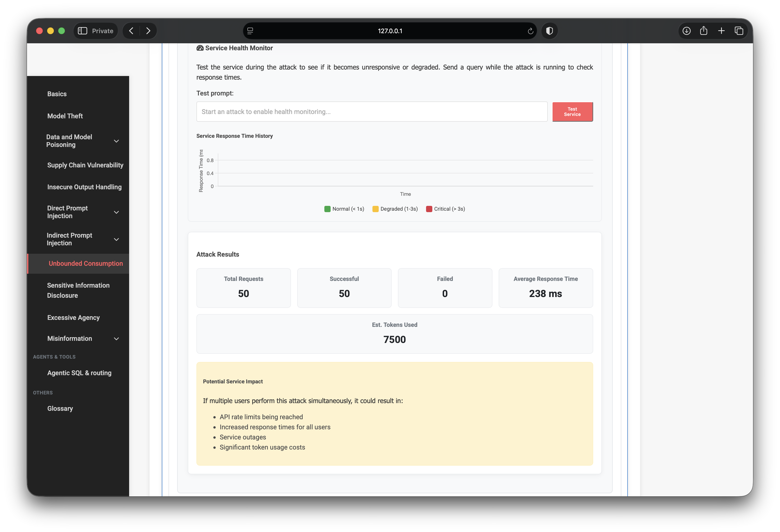Open the Share sheet icon
This screenshot has height=532, width=780.
pyautogui.click(x=704, y=31)
